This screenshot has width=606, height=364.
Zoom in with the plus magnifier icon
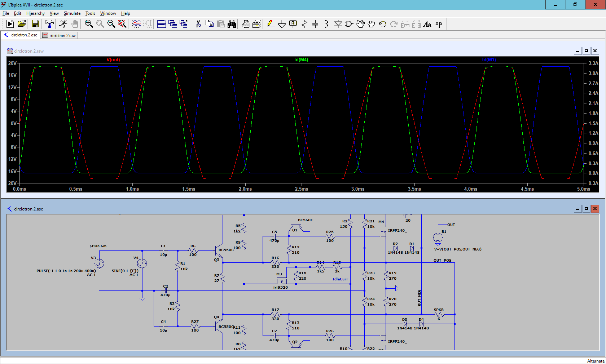click(x=89, y=24)
